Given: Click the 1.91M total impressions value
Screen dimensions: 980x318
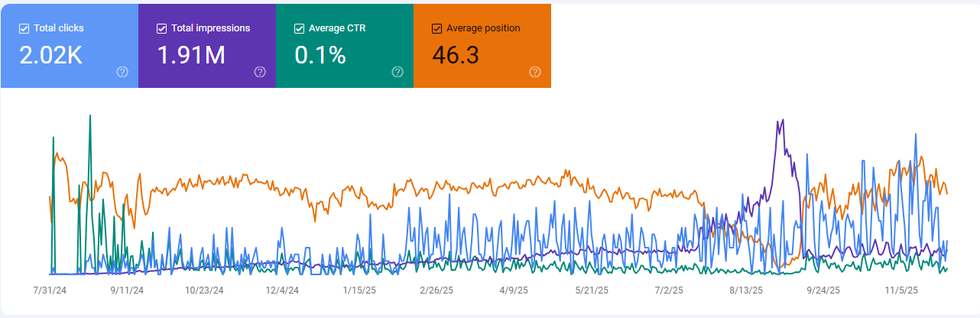Looking at the screenshot, I should (191, 55).
